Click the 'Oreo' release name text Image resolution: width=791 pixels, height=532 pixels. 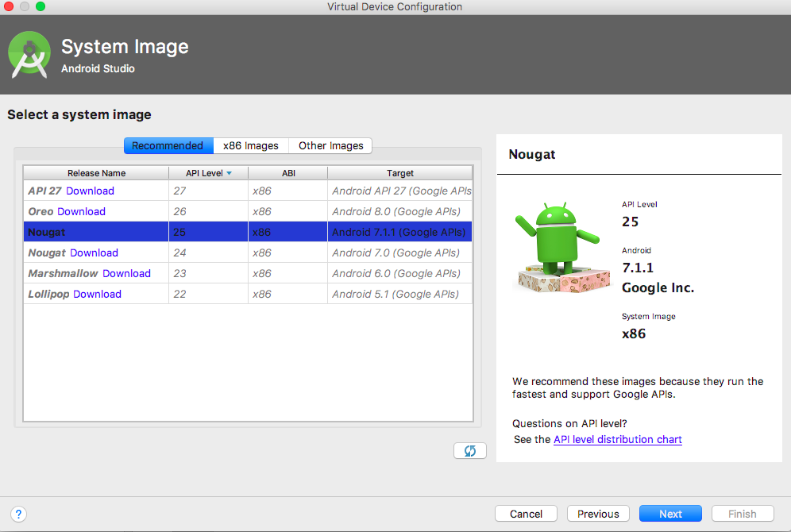pyautogui.click(x=41, y=211)
